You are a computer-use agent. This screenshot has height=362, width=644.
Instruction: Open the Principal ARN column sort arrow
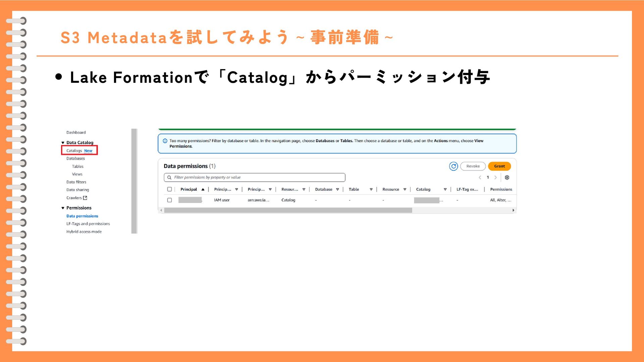click(270, 189)
